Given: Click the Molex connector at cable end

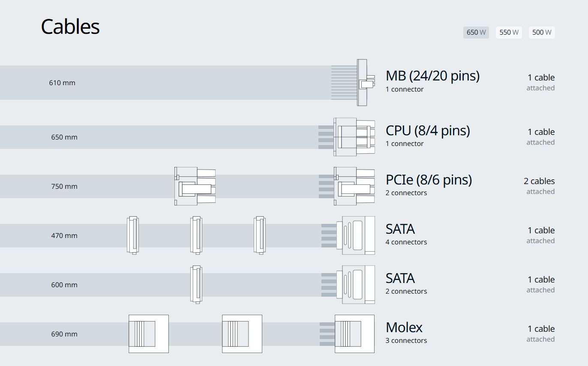Looking at the screenshot, I should click(x=354, y=334).
